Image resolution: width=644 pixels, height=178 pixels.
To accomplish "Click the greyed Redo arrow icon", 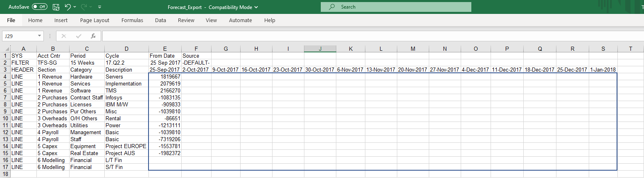I will pos(84,7).
